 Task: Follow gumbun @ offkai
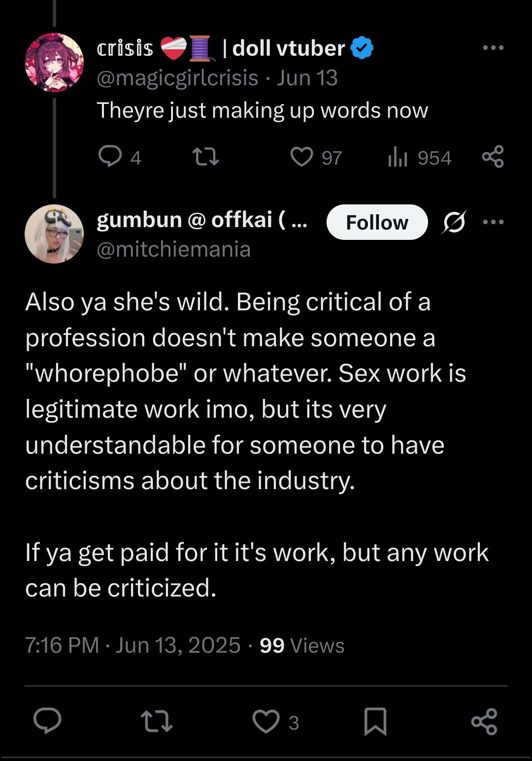pos(377,222)
